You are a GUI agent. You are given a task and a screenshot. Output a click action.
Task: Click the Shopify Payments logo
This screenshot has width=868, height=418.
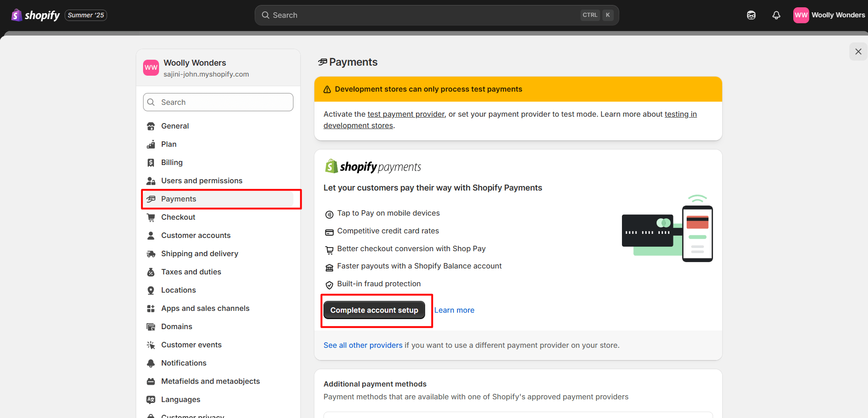[x=373, y=166]
